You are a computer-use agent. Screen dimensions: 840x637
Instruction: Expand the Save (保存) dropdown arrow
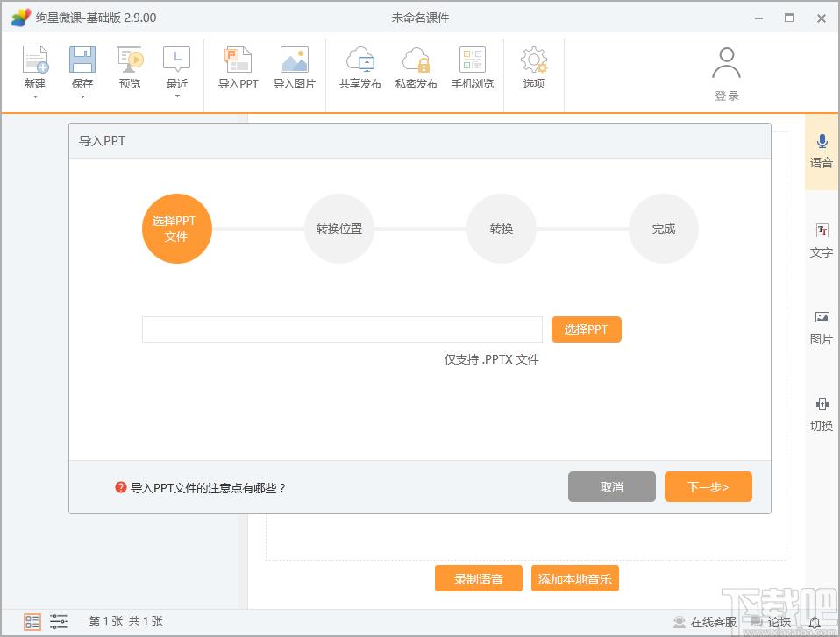tap(82, 96)
